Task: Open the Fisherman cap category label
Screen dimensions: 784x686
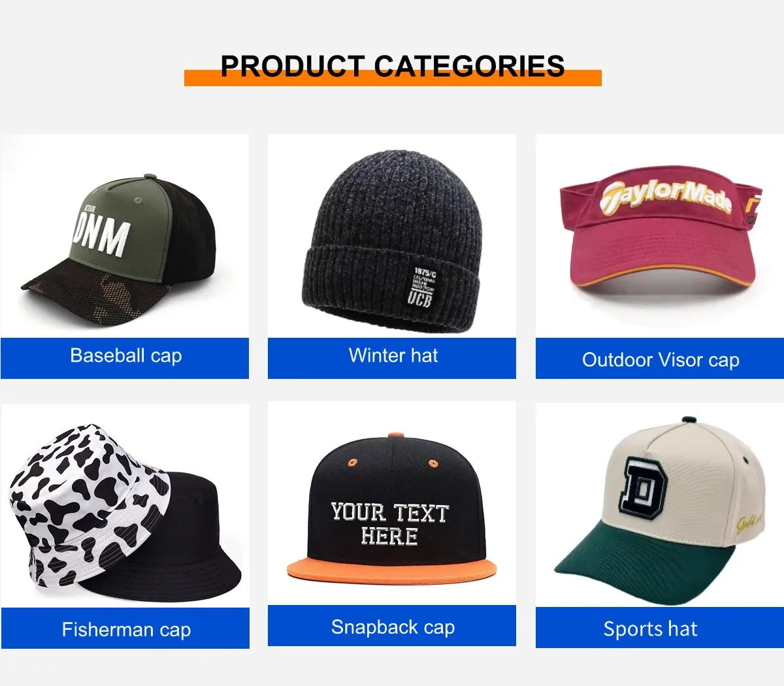Action: tap(125, 629)
